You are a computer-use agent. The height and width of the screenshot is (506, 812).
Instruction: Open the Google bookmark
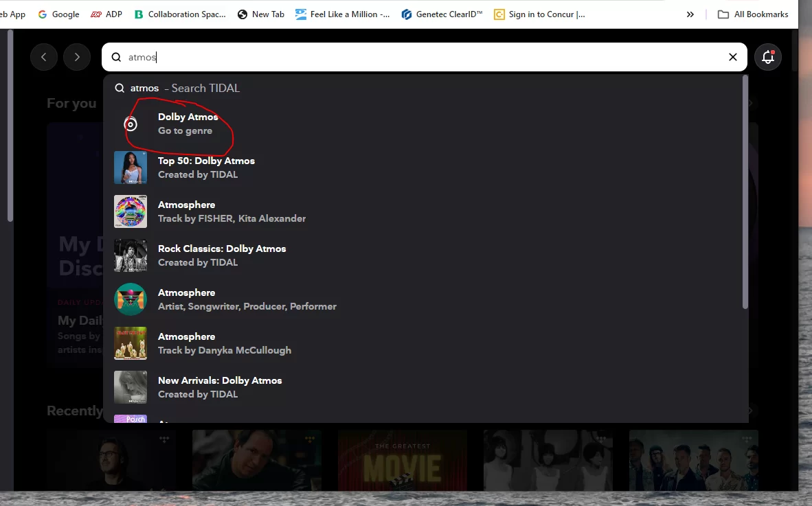pos(58,14)
